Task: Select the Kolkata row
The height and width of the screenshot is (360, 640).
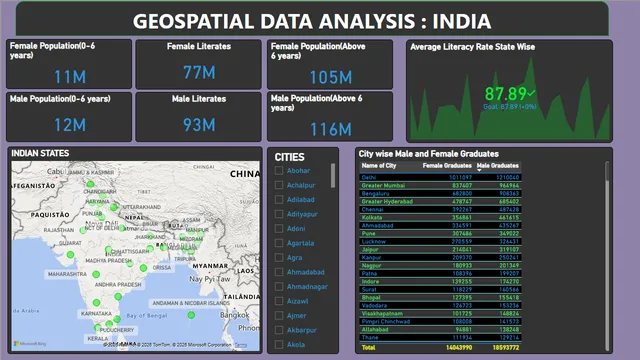Action: tap(440, 218)
